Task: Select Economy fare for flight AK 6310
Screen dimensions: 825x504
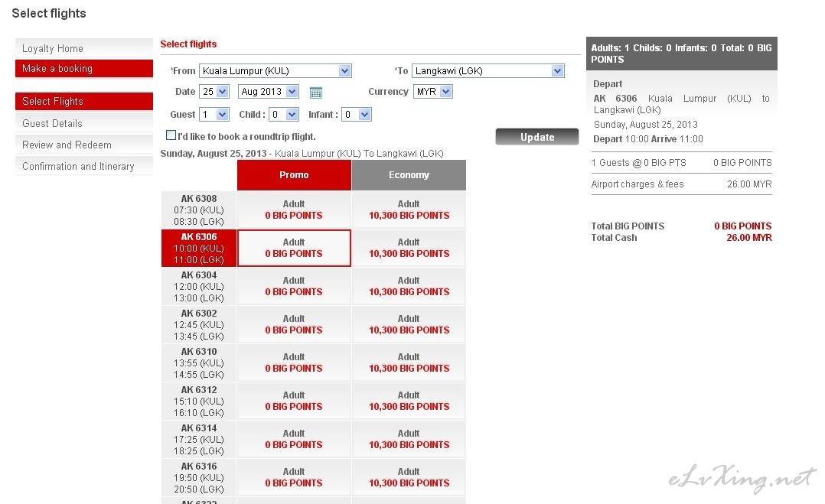Action: [409, 363]
